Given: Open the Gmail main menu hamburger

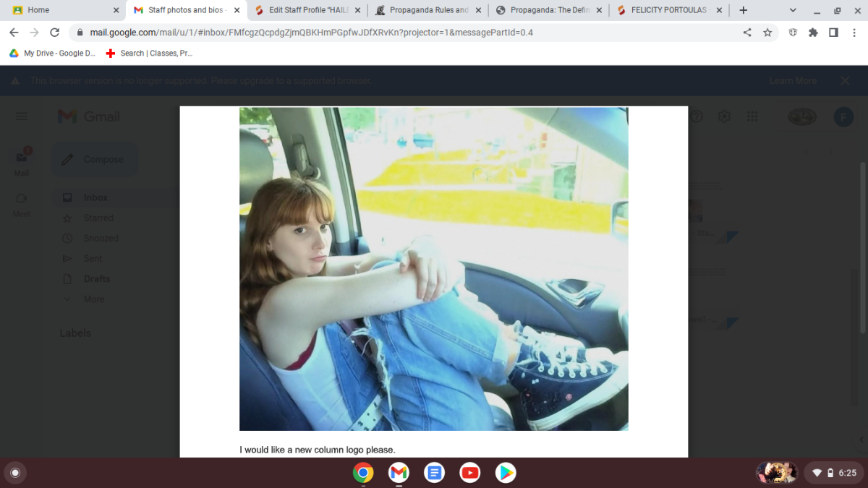Looking at the screenshot, I should click(22, 116).
